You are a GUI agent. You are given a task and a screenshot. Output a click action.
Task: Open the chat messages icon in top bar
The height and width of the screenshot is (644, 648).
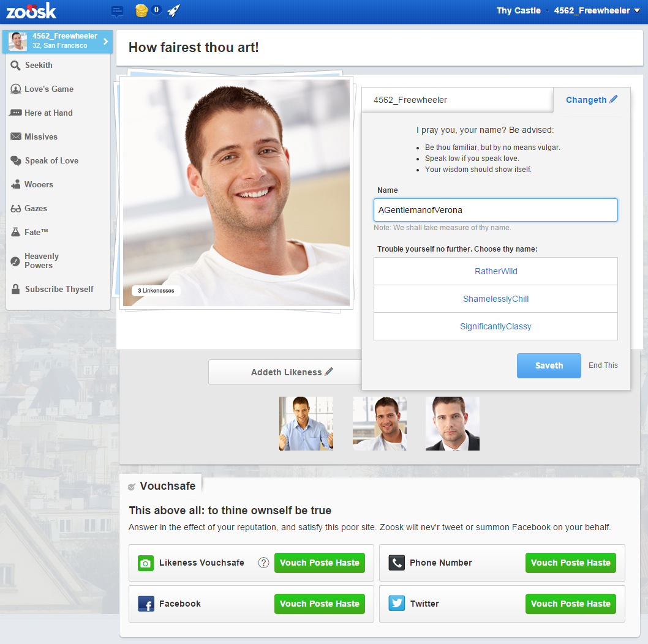point(118,10)
